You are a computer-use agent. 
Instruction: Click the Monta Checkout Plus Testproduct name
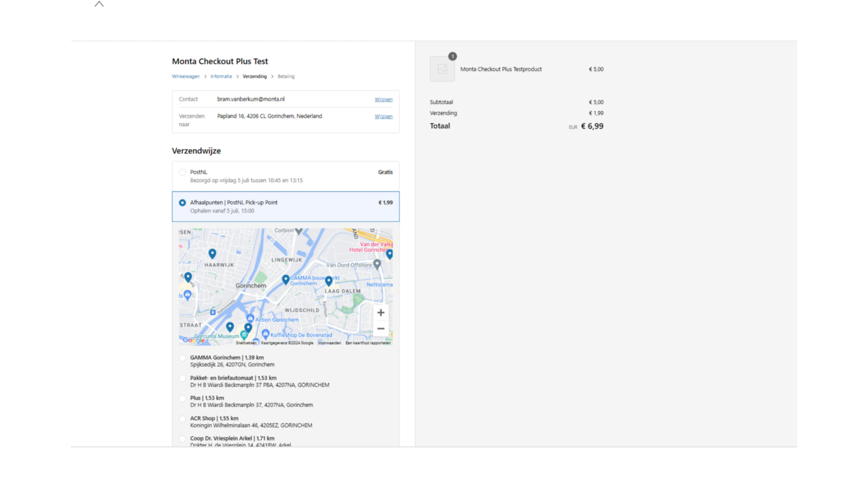(501, 69)
